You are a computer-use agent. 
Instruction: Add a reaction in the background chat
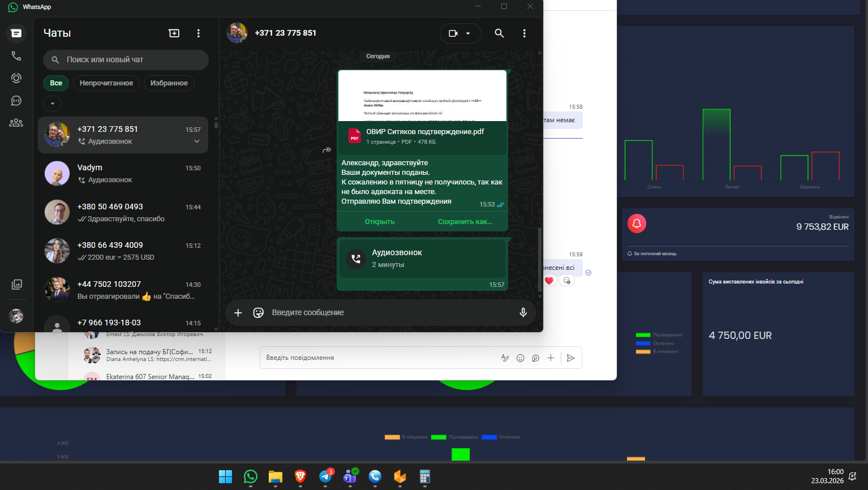(566, 281)
